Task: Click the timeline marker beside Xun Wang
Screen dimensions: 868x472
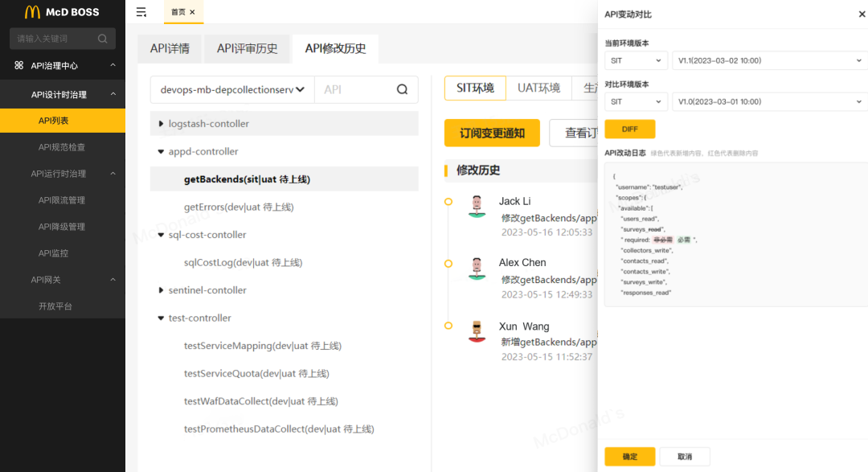Action: coord(448,326)
